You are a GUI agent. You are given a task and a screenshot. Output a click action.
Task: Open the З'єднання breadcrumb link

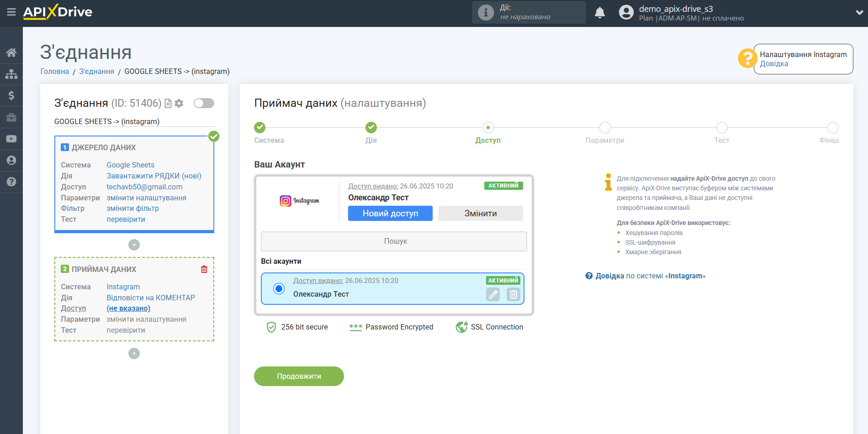96,71
